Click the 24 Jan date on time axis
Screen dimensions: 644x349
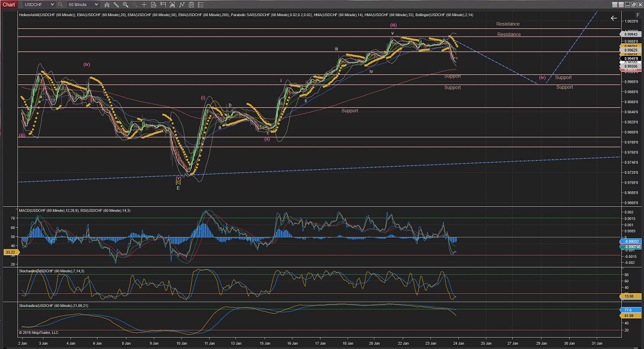point(459,343)
